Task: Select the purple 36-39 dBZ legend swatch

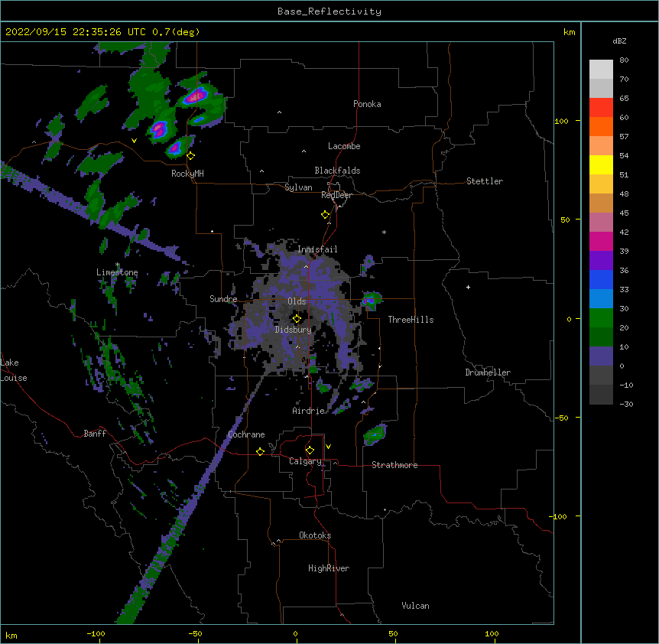Action: point(601,261)
